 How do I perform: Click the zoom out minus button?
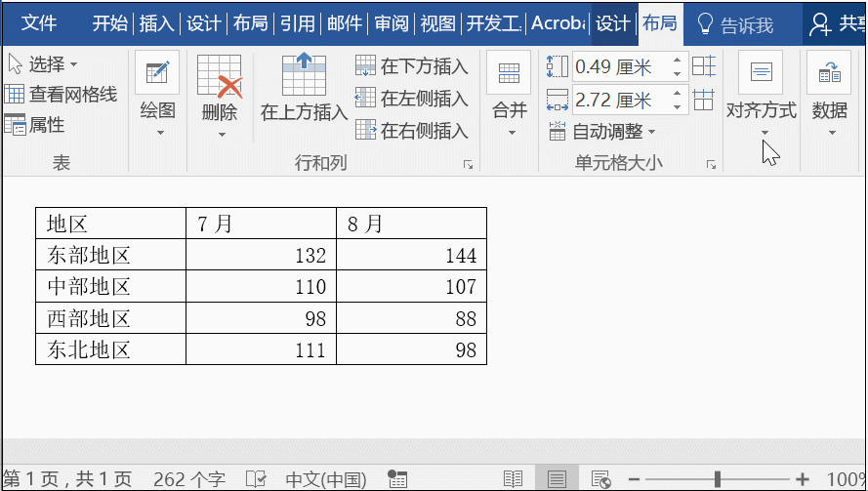[635, 479]
